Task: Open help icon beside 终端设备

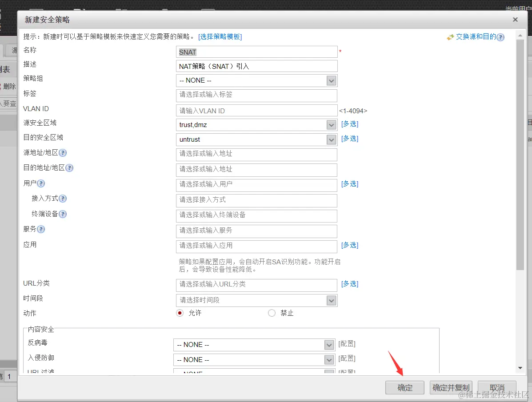Action: pyautogui.click(x=63, y=214)
